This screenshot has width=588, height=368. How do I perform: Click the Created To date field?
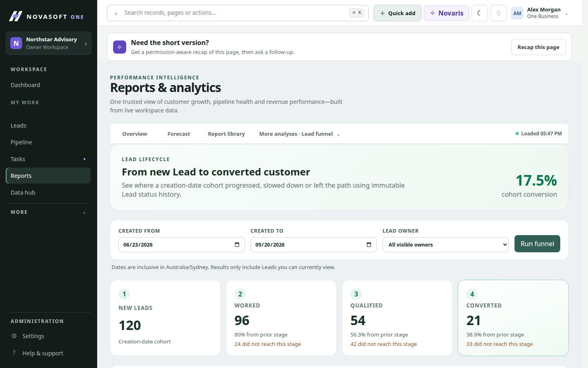(314, 245)
